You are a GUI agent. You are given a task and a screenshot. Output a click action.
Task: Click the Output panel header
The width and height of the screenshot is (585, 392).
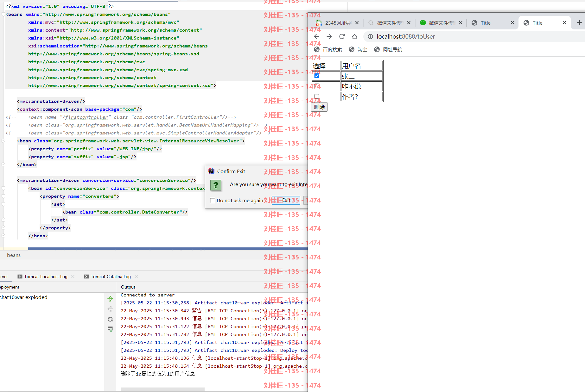[128, 287]
